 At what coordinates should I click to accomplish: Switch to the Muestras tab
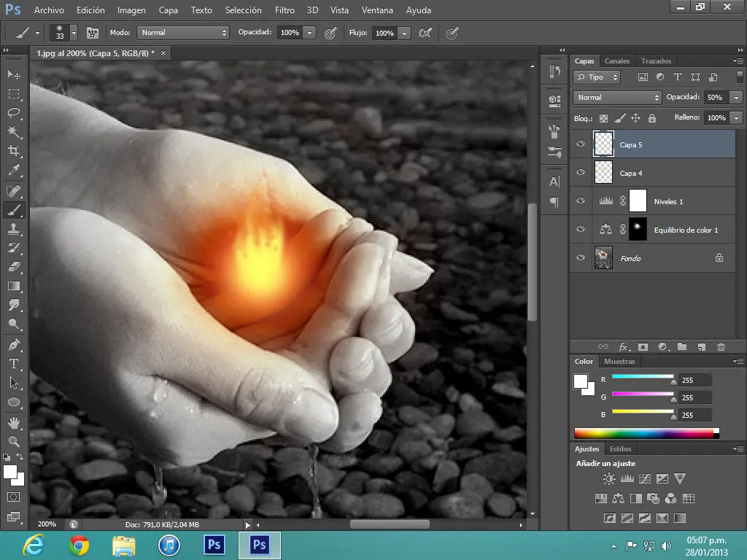(x=619, y=362)
